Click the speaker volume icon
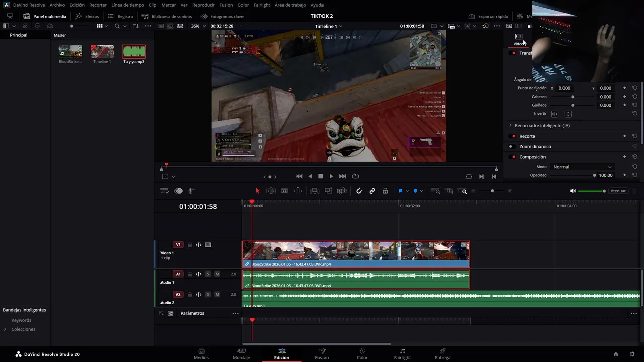This screenshot has width=644, height=362. click(573, 191)
